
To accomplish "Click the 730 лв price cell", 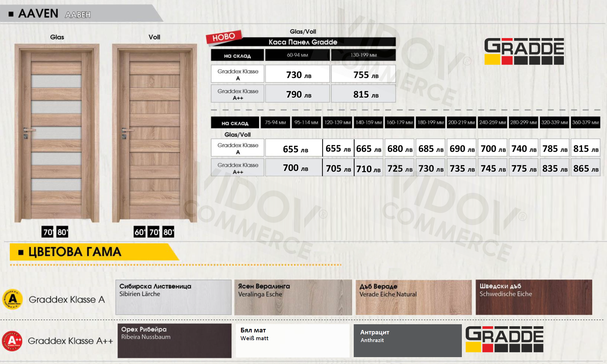I will [297, 74].
